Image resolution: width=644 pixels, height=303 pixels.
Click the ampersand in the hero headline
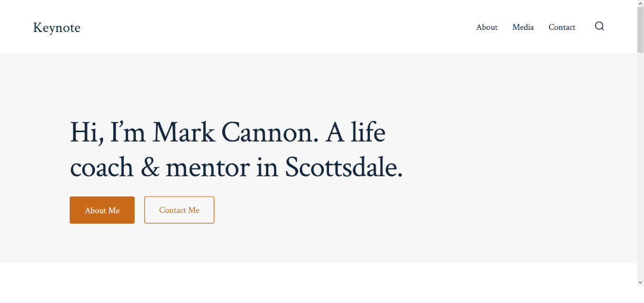pyautogui.click(x=149, y=168)
